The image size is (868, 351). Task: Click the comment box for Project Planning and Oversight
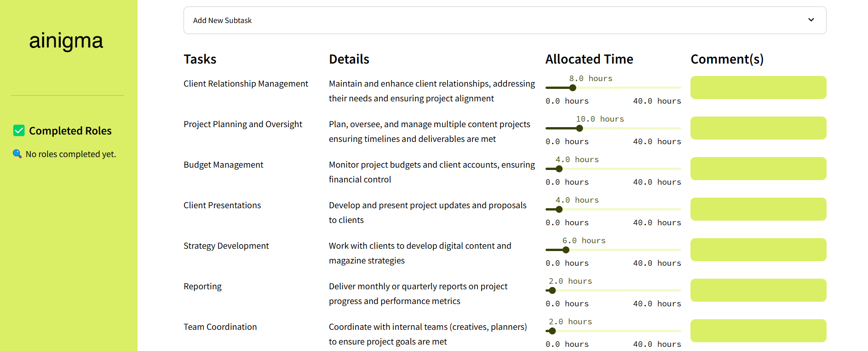pos(758,128)
